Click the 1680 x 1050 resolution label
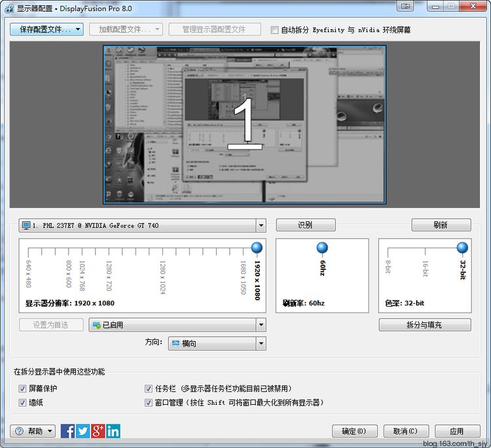Image resolution: width=491 pixels, height=448 pixels. (x=244, y=278)
